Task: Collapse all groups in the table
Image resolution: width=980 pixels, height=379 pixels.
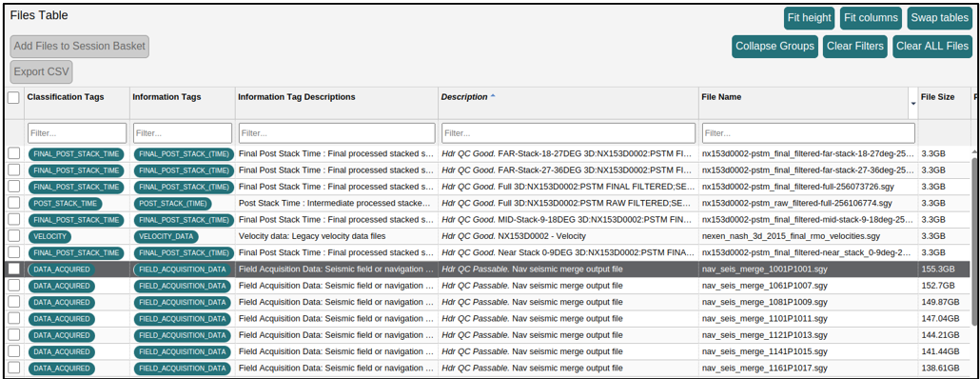Action: tap(775, 47)
